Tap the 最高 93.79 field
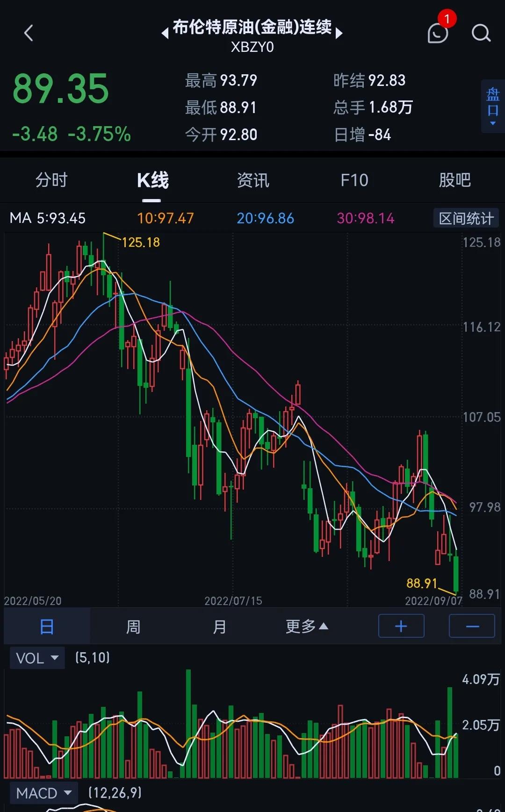 pyautogui.click(x=221, y=80)
